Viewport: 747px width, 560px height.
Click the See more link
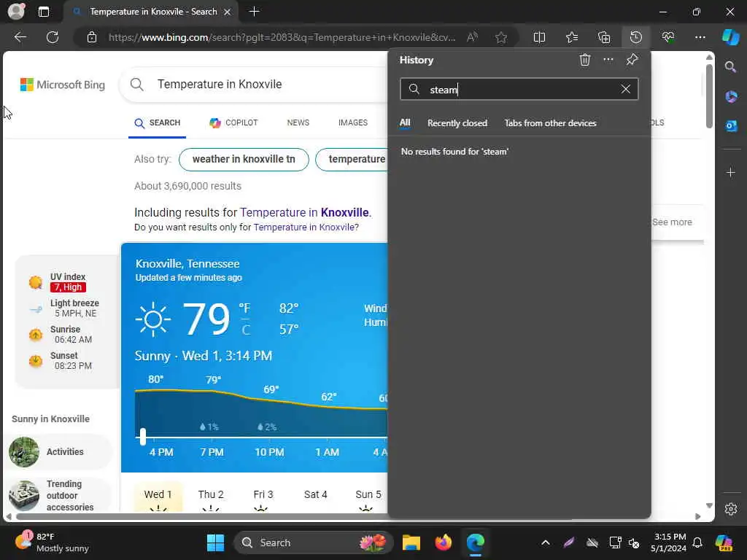pos(672,222)
